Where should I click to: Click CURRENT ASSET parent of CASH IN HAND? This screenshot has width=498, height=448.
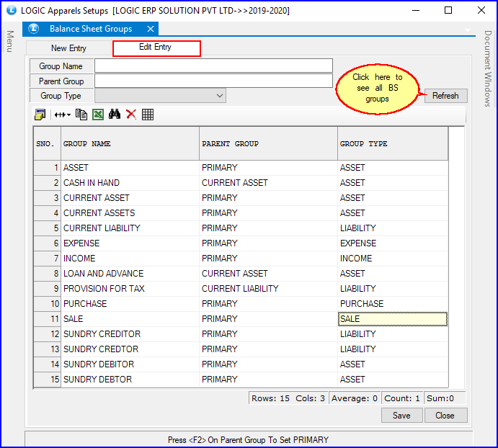pyautogui.click(x=268, y=183)
